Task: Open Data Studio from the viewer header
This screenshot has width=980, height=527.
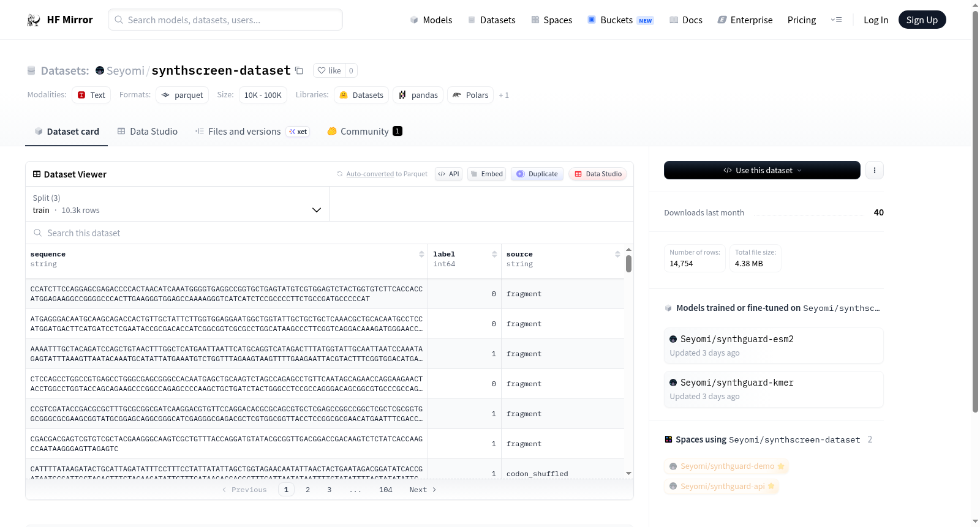Action: [598, 174]
